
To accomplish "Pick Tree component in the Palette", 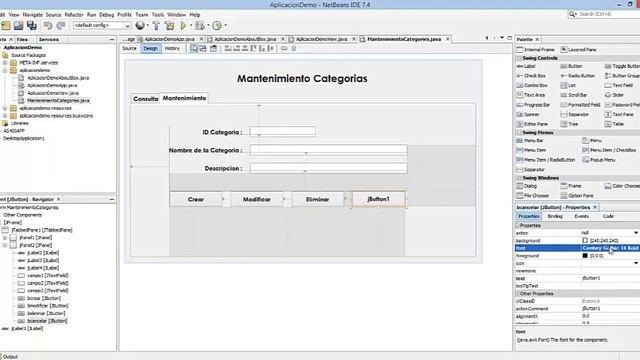I will pos(569,124).
